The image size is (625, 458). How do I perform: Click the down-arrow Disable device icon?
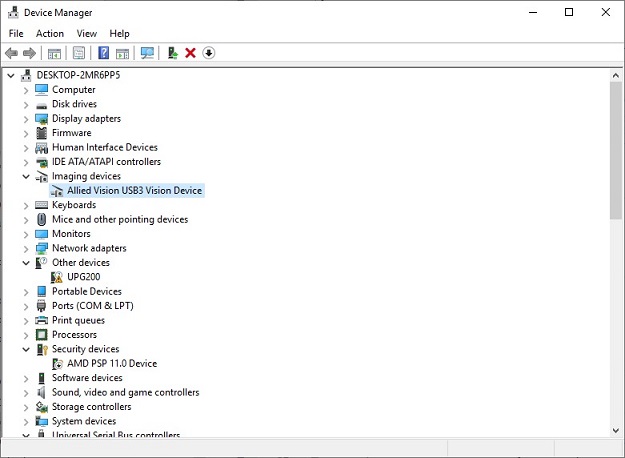click(x=209, y=53)
